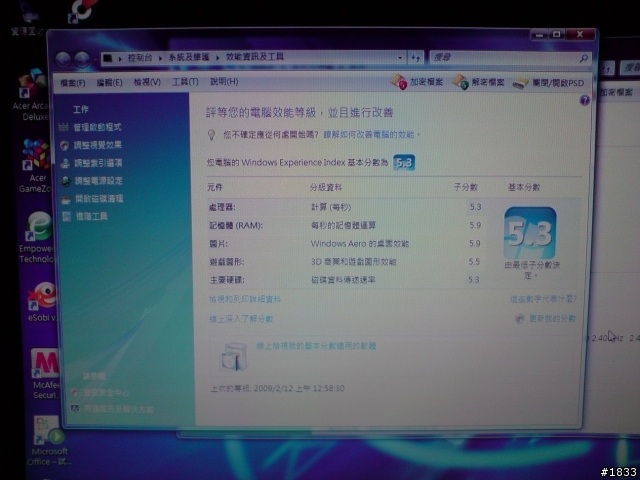Open 管理啟動程式 task link
Viewport: 640px width, 480px height.
pyautogui.click(x=97, y=127)
